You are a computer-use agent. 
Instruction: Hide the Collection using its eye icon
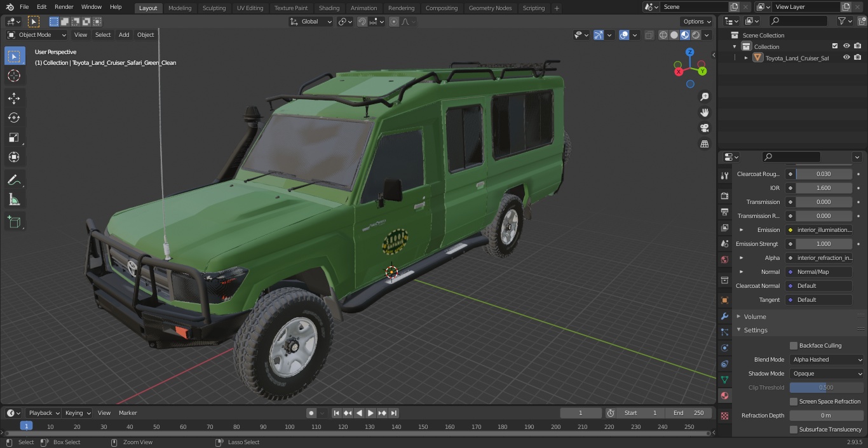(x=846, y=46)
